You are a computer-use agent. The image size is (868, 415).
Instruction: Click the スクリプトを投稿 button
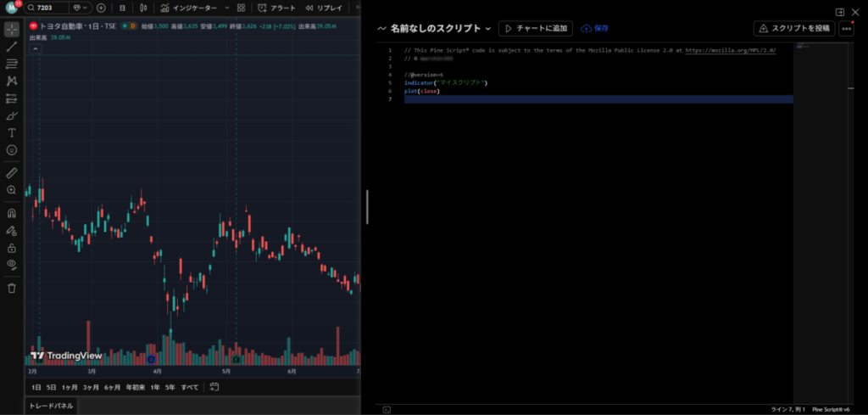pyautogui.click(x=794, y=28)
